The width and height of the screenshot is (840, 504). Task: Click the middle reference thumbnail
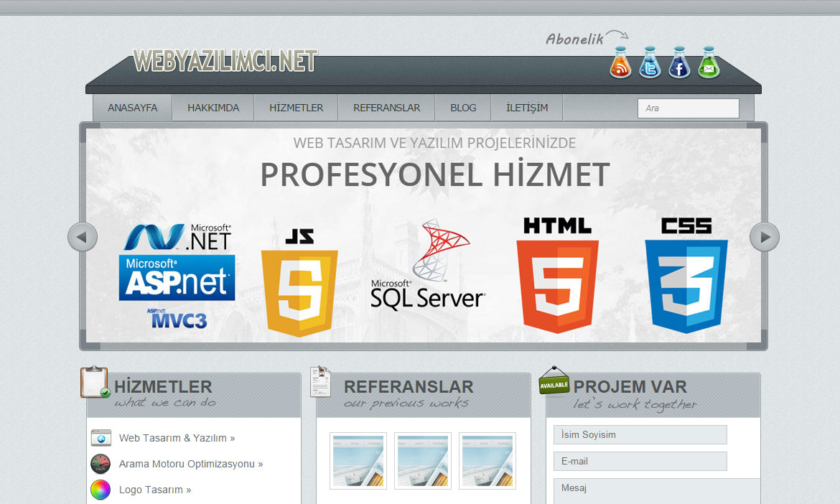pos(423,461)
